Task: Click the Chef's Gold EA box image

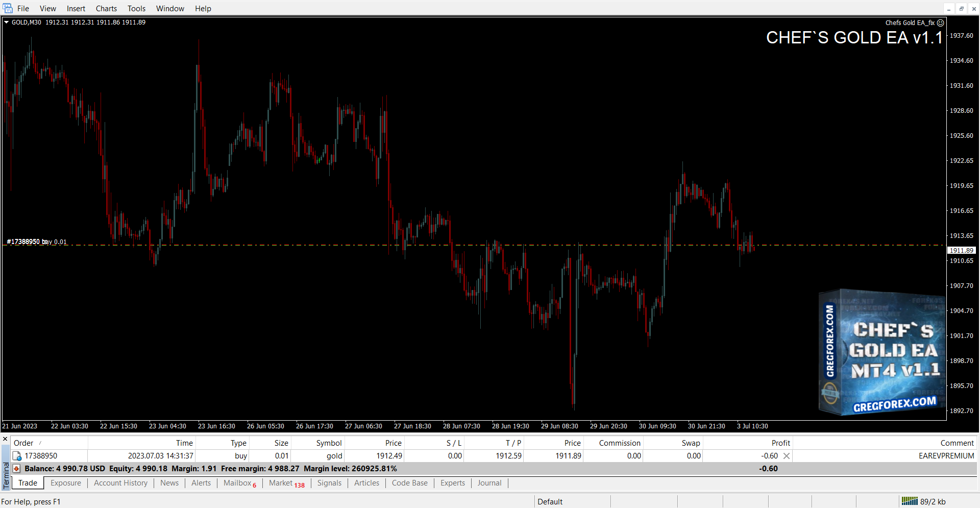Action: pos(881,352)
